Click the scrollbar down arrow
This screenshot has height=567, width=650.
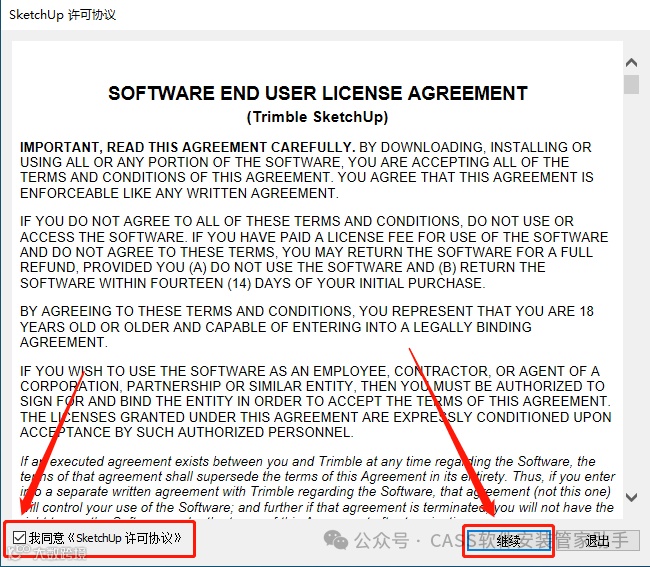(631, 497)
